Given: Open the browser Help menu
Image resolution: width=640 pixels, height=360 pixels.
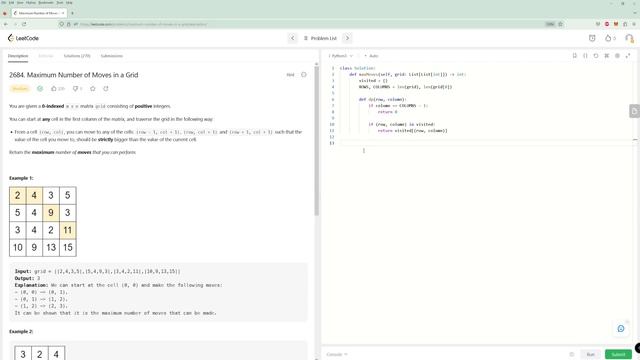Looking at the screenshot, I should pos(69,2).
